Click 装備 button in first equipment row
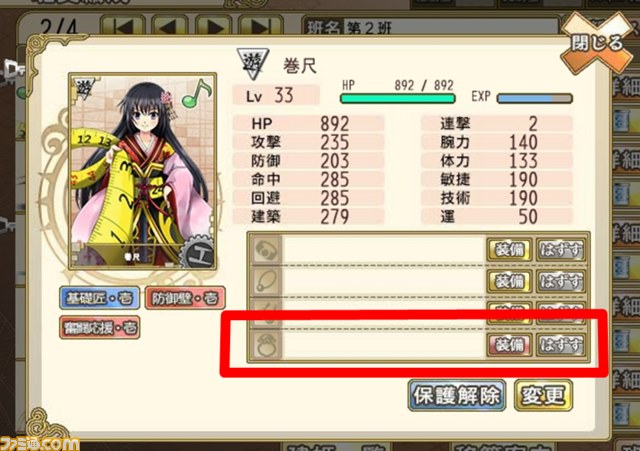 [x=509, y=249]
